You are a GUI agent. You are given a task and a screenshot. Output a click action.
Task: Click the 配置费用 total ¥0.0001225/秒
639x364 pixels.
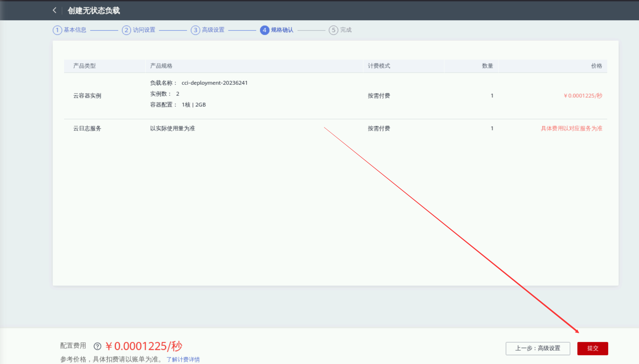point(144,346)
